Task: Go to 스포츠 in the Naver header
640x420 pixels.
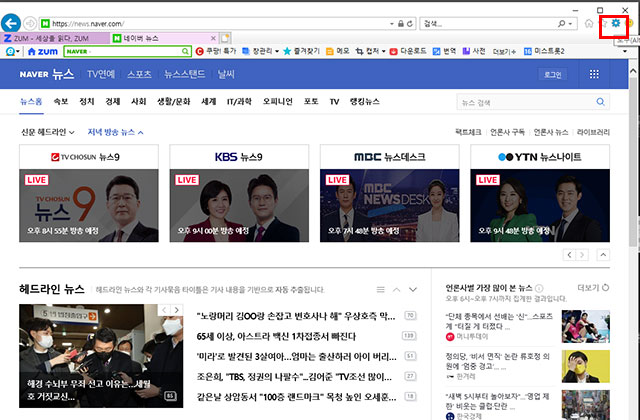Action: [x=139, y=74]
